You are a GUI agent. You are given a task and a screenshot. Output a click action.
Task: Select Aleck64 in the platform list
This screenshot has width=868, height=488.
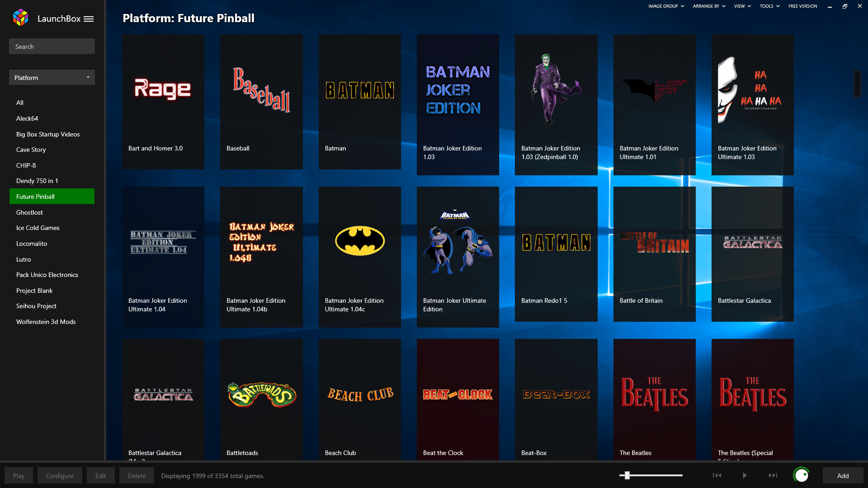click(x=52, y=118)
